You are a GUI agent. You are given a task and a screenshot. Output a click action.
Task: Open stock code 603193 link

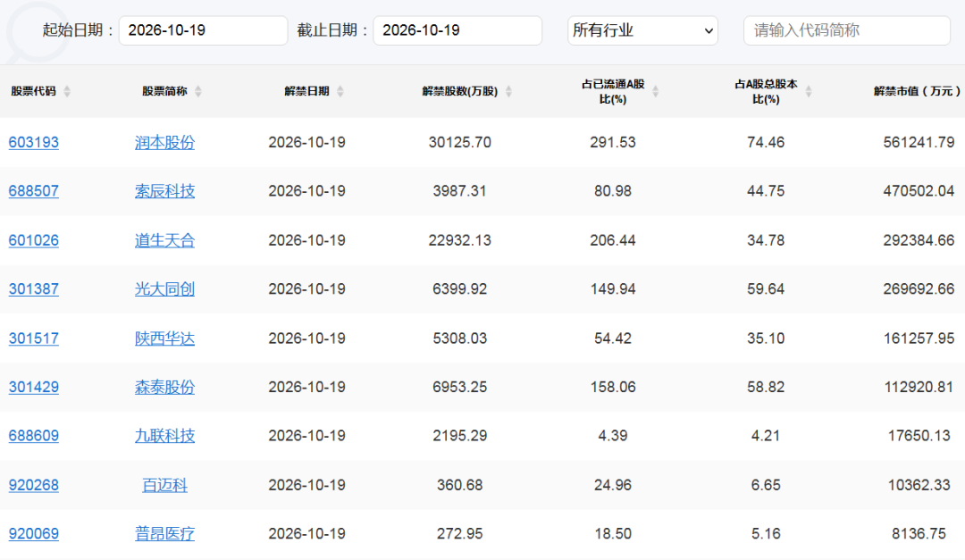click(x=34, y=142)
